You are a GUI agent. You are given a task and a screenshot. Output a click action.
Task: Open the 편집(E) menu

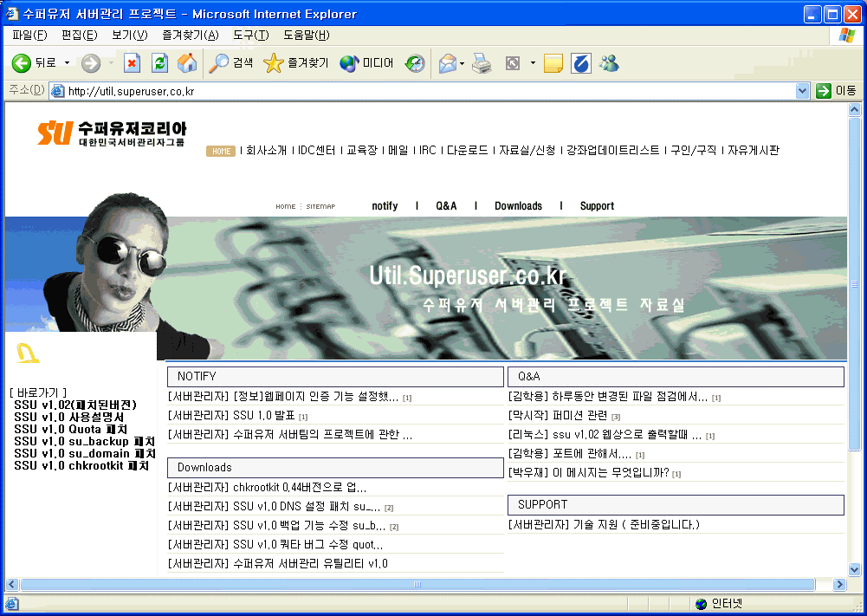click(79, 35)
